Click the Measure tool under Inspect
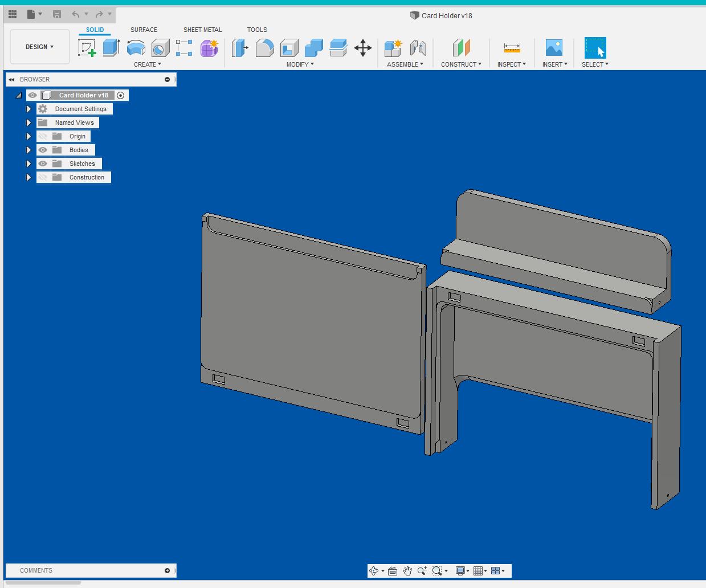The height and width of the screenshot is (588, 706). (x=512, y=48)
